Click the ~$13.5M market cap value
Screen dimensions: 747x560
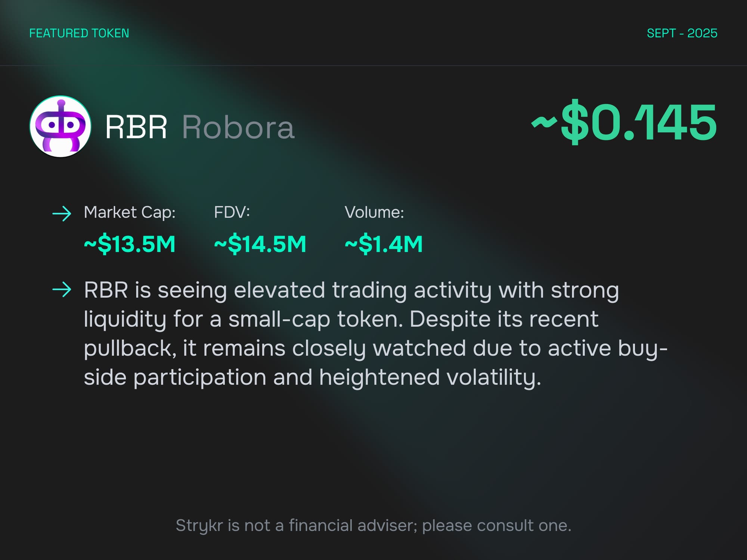click(x=129, y=244)
